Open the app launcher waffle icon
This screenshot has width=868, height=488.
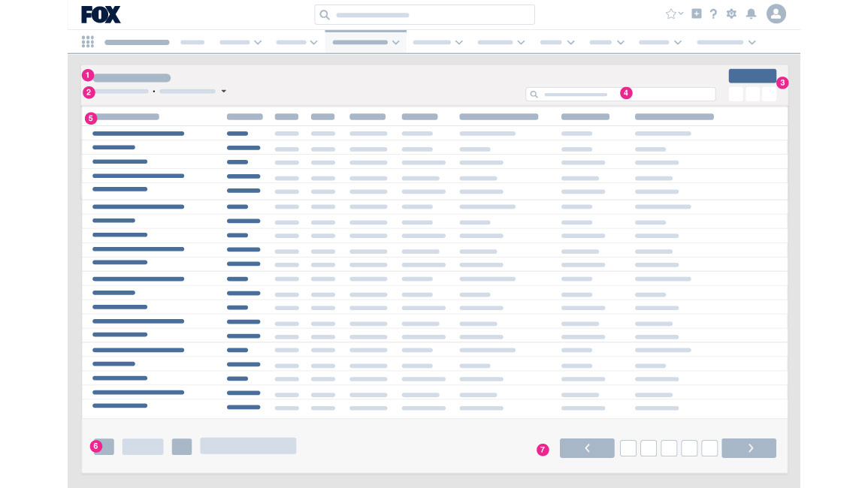88,42
